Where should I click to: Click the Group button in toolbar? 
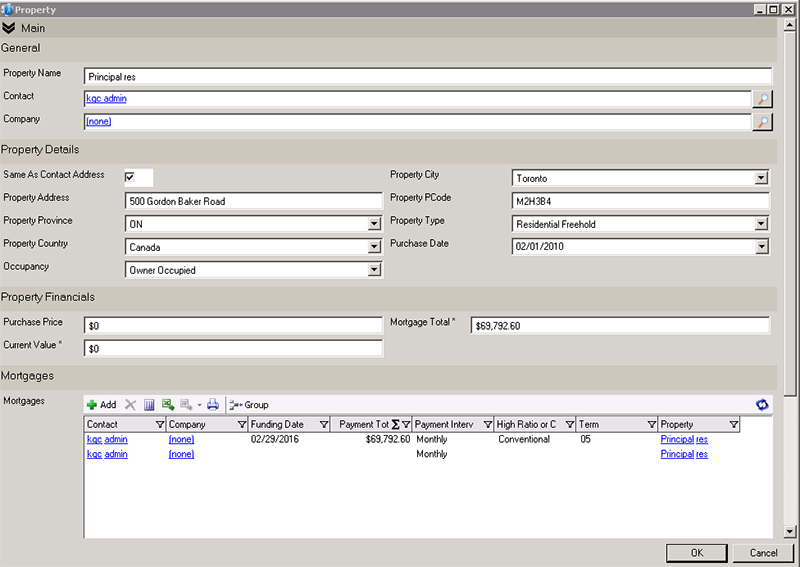(x=249, y=405)
